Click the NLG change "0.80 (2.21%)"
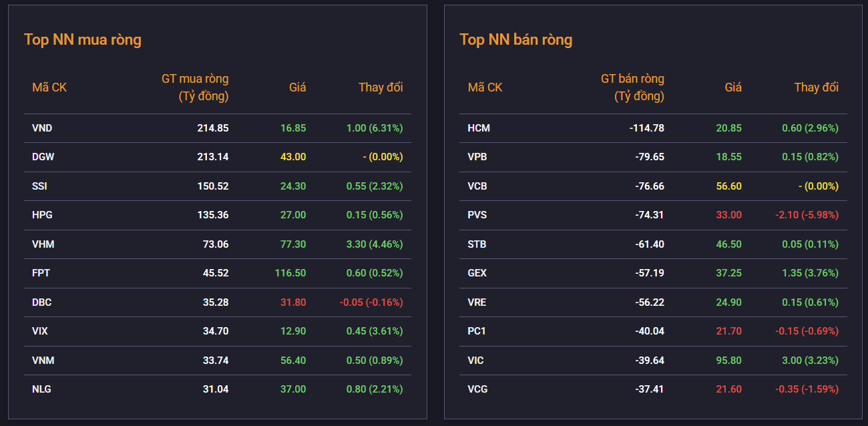 point(375,389)
